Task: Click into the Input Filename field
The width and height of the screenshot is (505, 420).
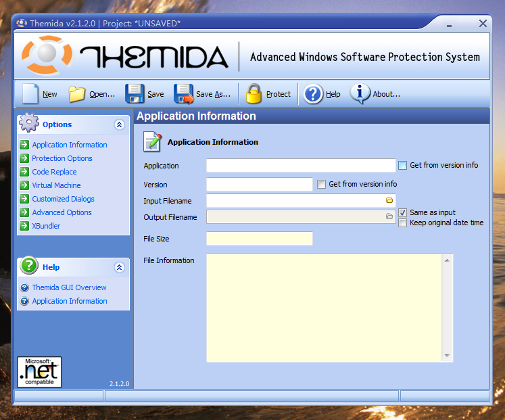Action: click(301, 201)
